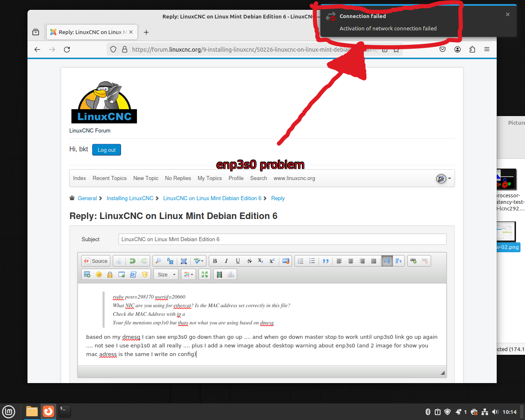
Task: Maximize the editor with the expand icon
Action: [205, 274]
